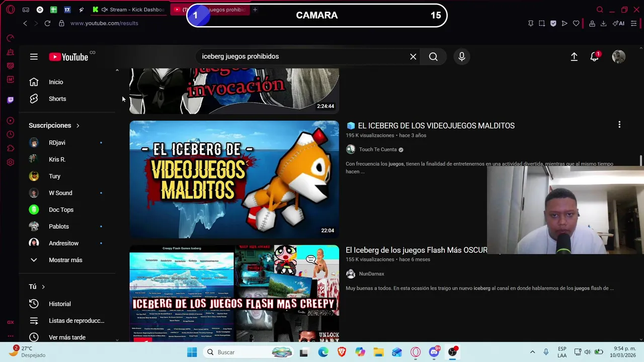The height and width of the screenshot is (362, 644).
Task: Click the pin icon in browser toolbar
Action: [530, 23]
